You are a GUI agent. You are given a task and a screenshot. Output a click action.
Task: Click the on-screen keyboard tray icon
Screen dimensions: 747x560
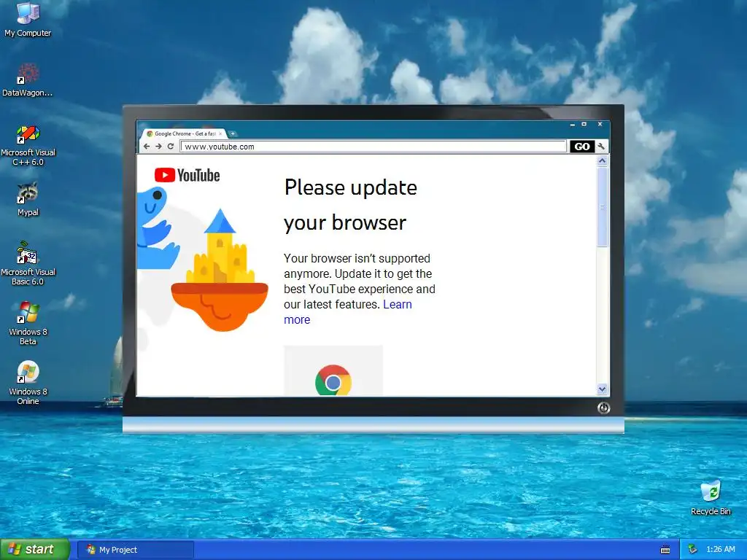click(x=665, y=550)
